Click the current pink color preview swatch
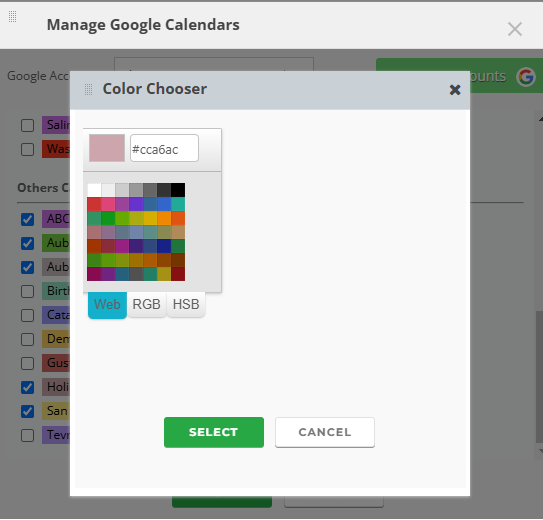The width and height of the screenshot is (543, 520). click(x=107, y=148)
